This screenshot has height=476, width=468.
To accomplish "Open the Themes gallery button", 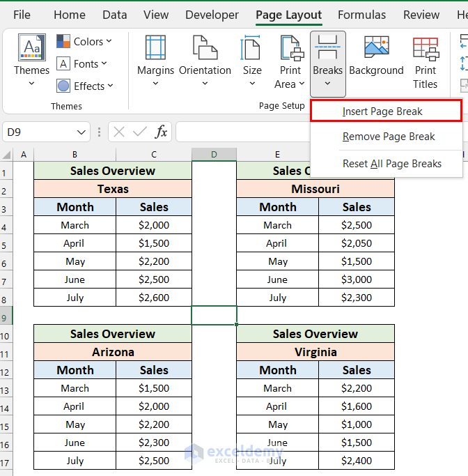I will click(x=31, y=60).
